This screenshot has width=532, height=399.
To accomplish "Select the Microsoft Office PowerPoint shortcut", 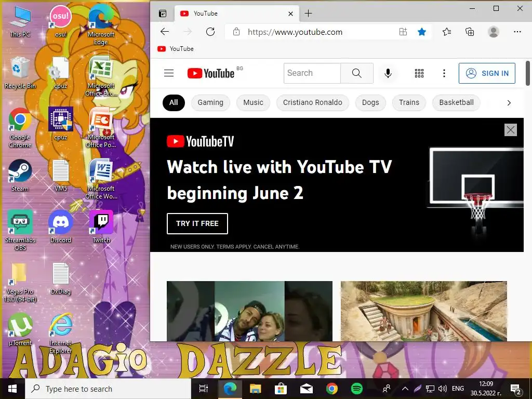I will tap(101, 129).
